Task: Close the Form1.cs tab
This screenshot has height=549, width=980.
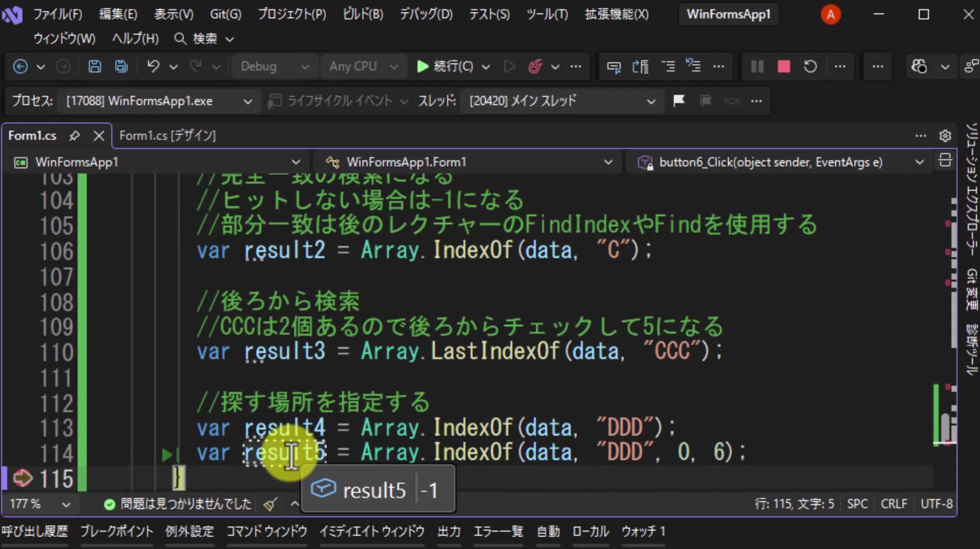Action: coord(99,136)
